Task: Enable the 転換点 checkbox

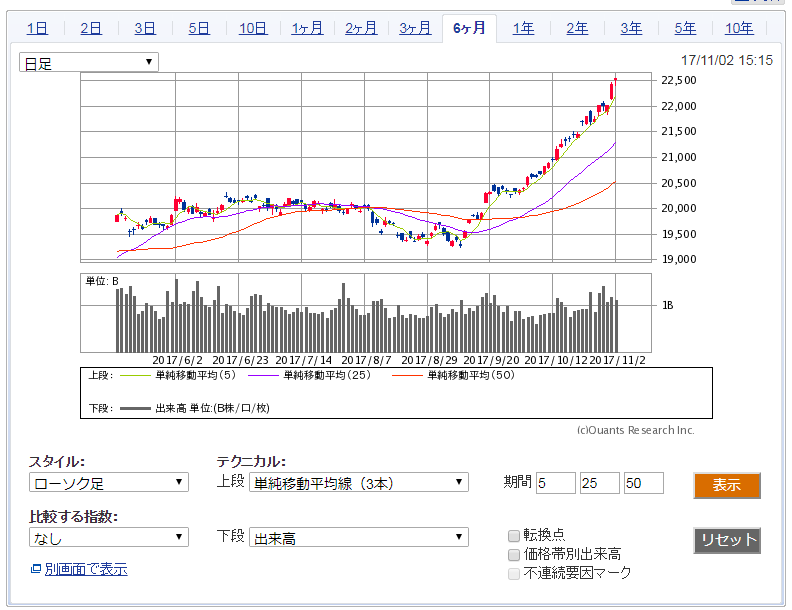Action: (514, 535)
